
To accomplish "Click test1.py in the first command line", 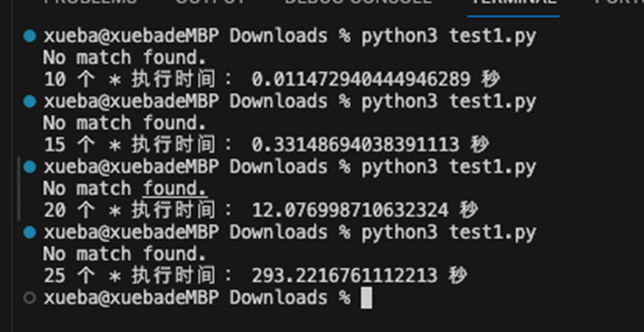I will click(x=492, y=36).
